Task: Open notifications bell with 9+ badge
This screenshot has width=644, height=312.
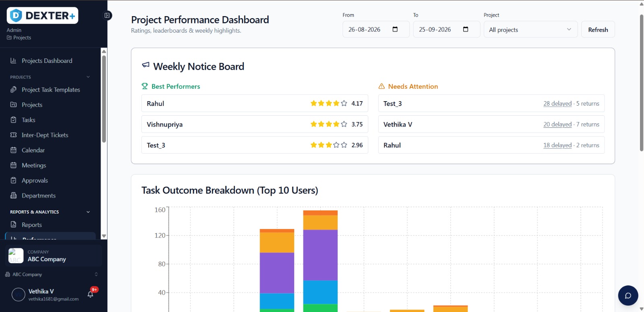Action: [x=91, y=294]
